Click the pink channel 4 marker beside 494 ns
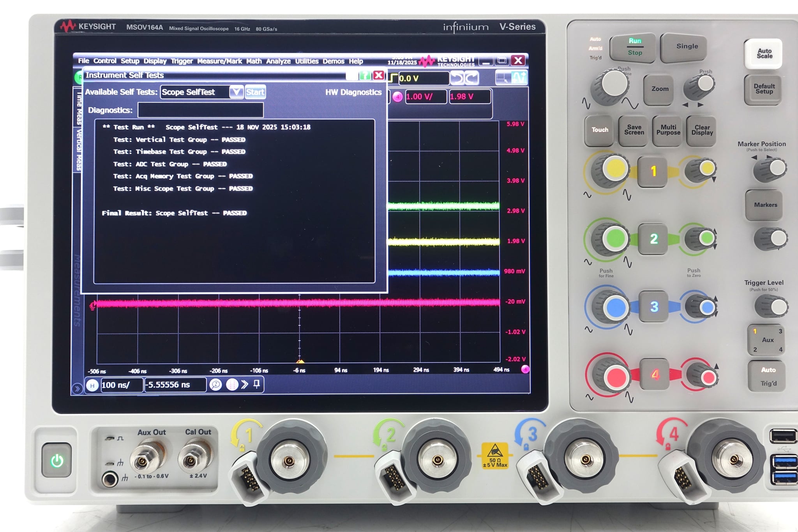The height and width of the screenshot is (532, 798). click(525, 369)
